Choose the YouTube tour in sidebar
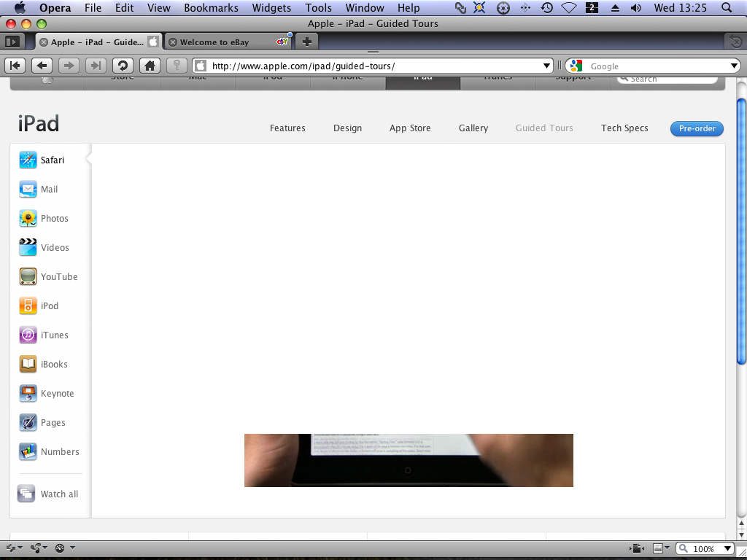The width and height of the screenshot is (747, 560). tap(48, 276)
